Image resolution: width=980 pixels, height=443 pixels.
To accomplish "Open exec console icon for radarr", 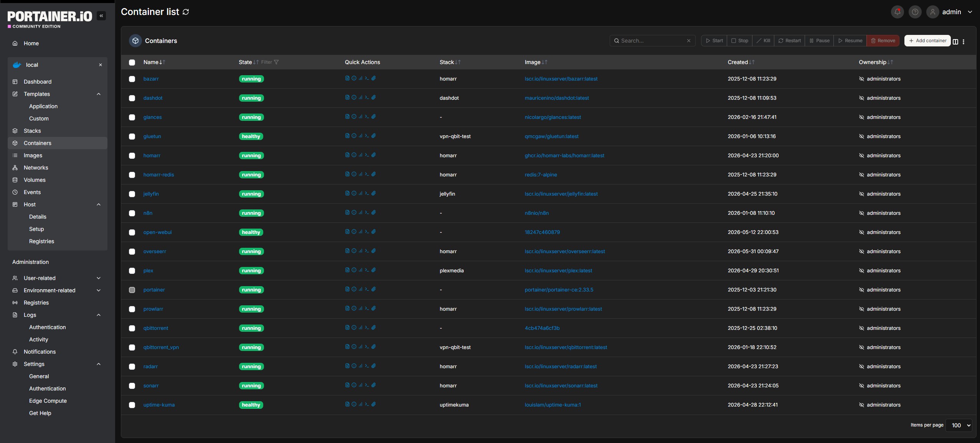I will pyautogui.click(x=367, y=366).
